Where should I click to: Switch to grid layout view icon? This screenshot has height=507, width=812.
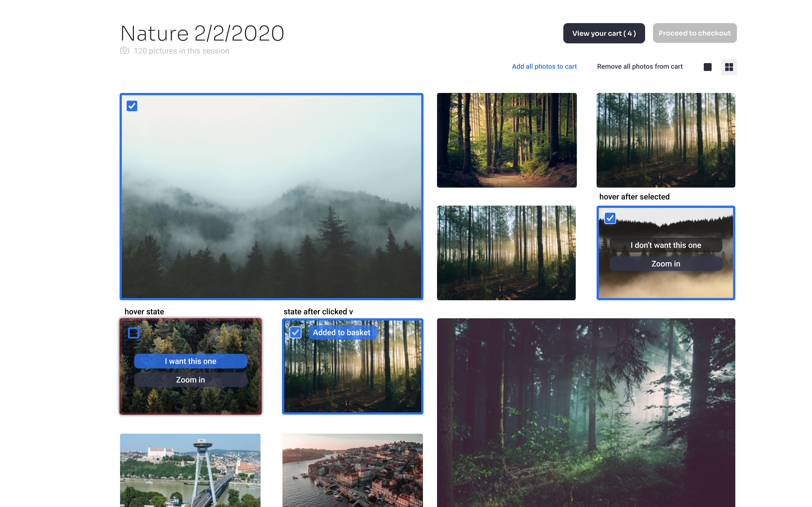[729, 67]
